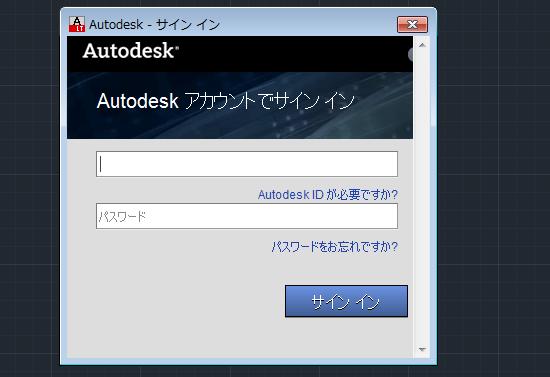Focus the パスワード password field
Viewport: 550px width, 377px height.
(247, 216)
